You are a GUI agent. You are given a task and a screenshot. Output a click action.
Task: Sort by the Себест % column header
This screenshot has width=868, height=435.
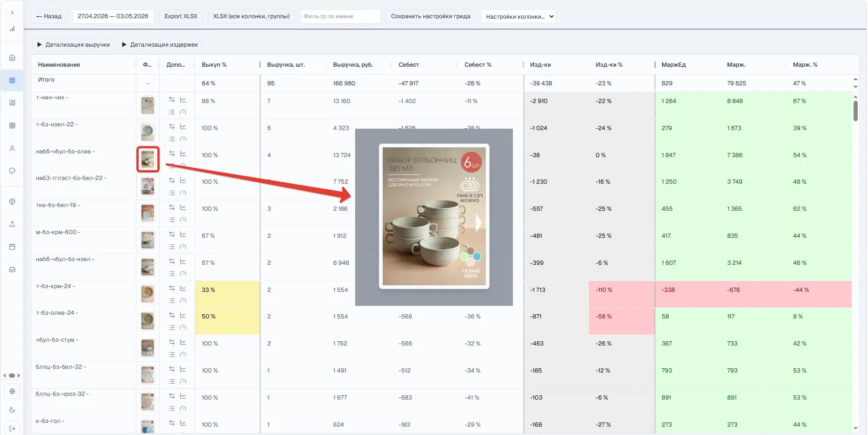(x=478, y=65)
